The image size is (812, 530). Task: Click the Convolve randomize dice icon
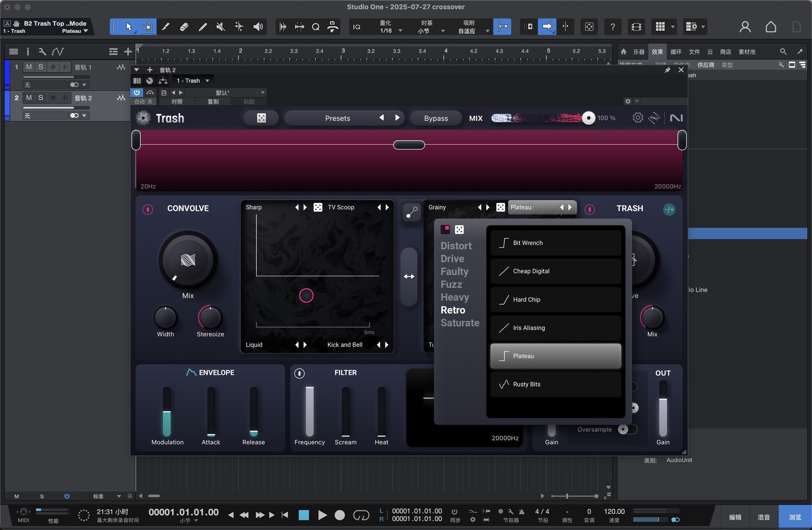(x=318, y=207)
